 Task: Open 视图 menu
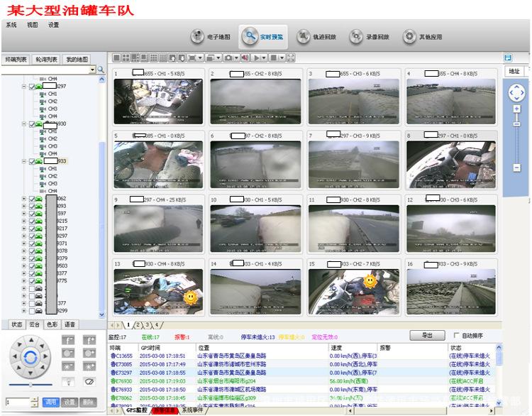33,25
